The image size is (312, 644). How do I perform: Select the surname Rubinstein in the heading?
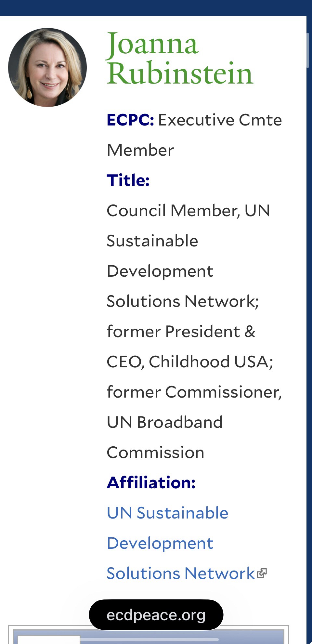coord(180,73)
